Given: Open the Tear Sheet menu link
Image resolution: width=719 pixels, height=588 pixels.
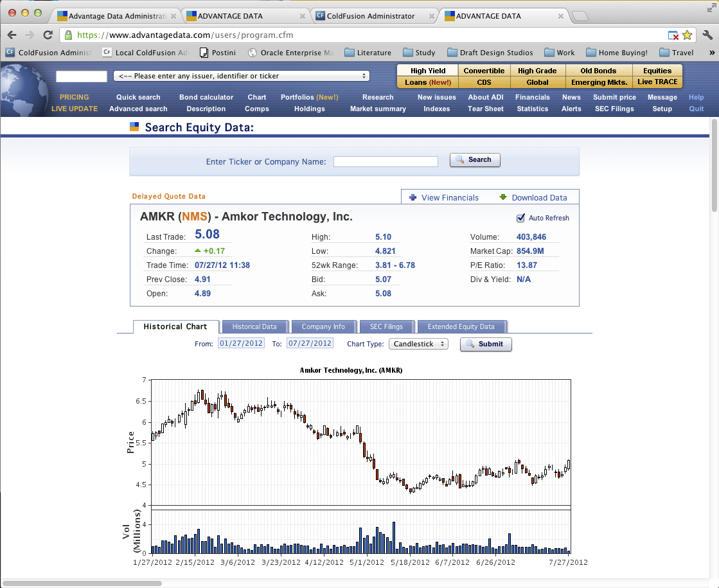Looking at the screenshot, I should point(486,109).
